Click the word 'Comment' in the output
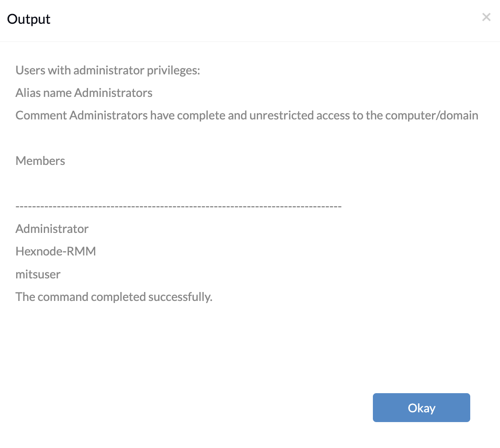Image resolution: width=500 pixels, height=448 pixels. (41, 116)
